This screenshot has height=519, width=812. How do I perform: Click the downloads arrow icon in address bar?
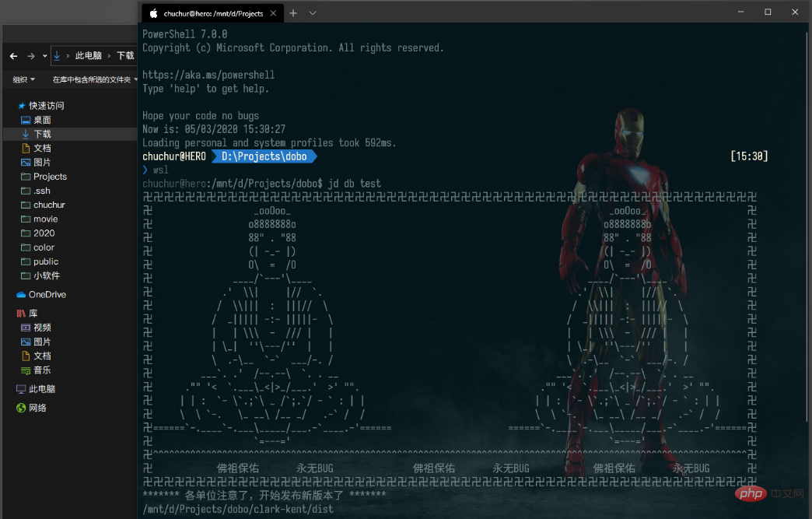[x=57, y=55]
